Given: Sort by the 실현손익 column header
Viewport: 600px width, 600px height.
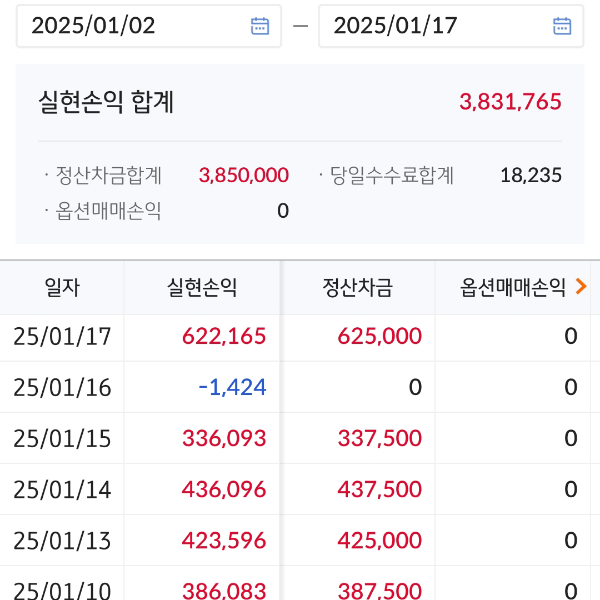Looking at the screenshot, I should 202,288.
